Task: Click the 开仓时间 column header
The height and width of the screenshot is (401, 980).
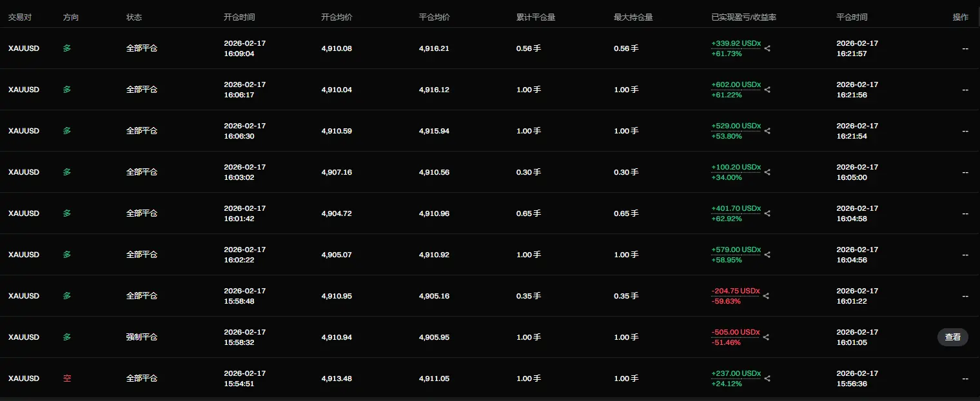Action: coord(239,17)
